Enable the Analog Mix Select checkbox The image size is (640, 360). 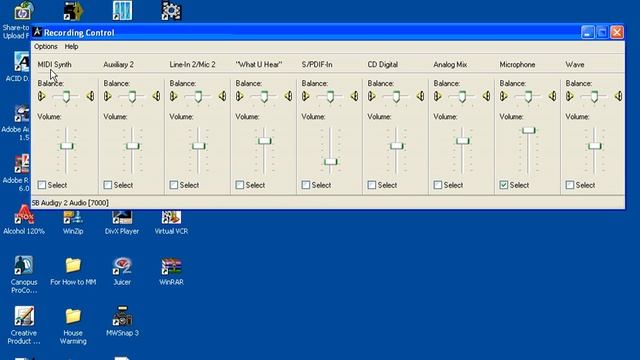438,185
